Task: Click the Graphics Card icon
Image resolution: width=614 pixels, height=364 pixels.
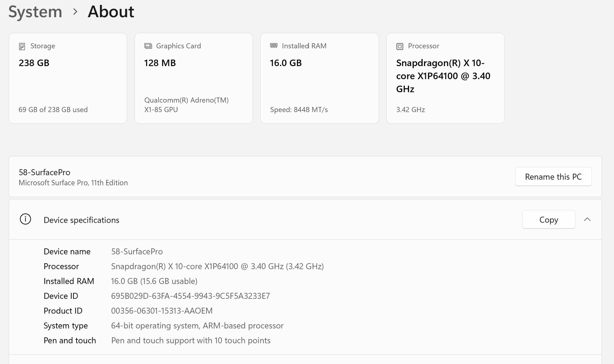Action: [x=148, y=46]
